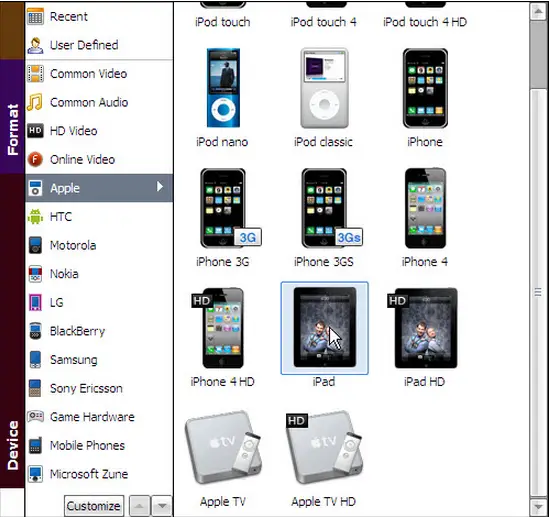The image size is (549, 517).
Task: Click the Online Video flash icon
Action: point(35,160)
